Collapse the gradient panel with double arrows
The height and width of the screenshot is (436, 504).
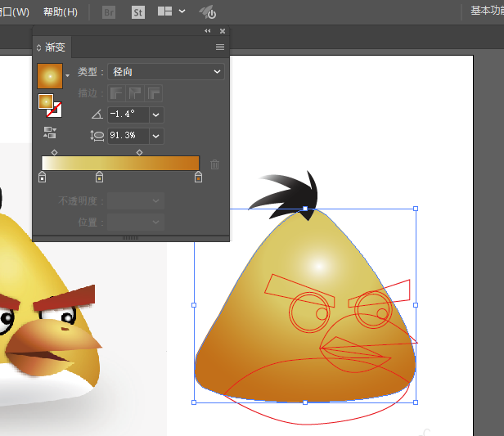[208, 31]
